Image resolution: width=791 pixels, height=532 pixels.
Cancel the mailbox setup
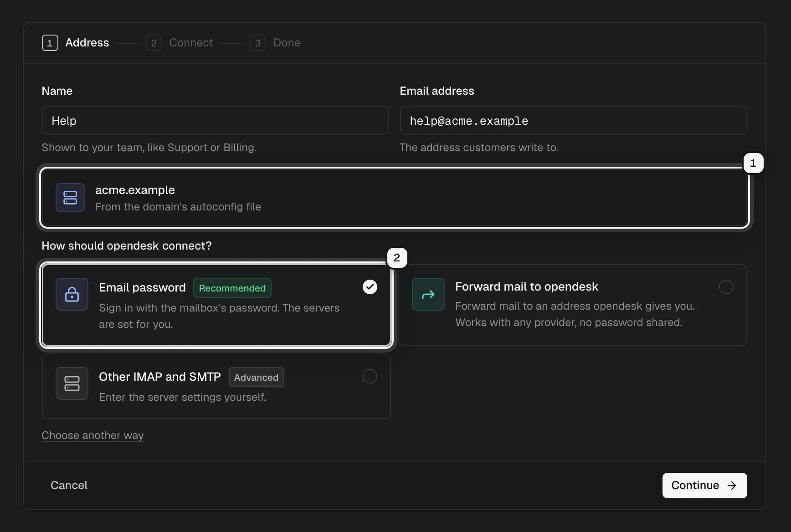69,486
